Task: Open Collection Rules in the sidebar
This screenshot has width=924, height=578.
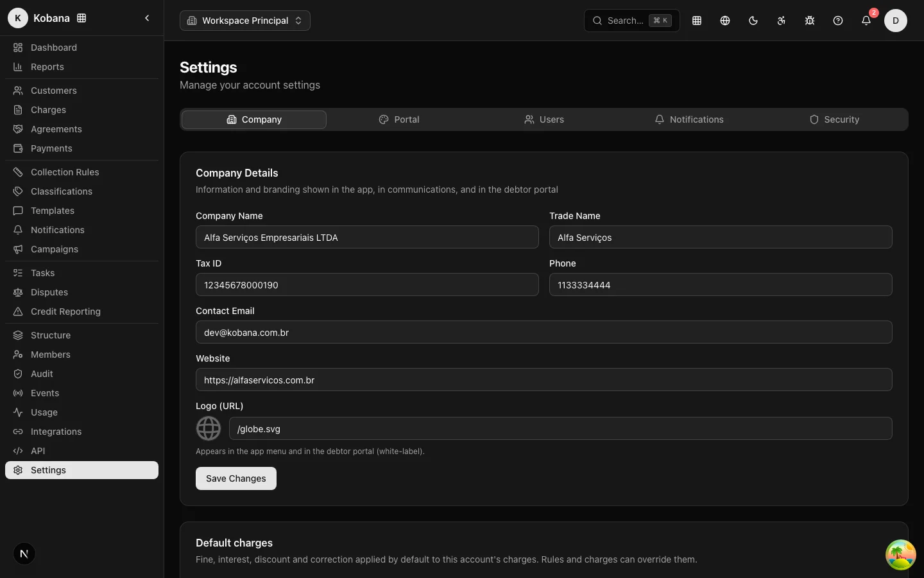Action: [81, 172]
